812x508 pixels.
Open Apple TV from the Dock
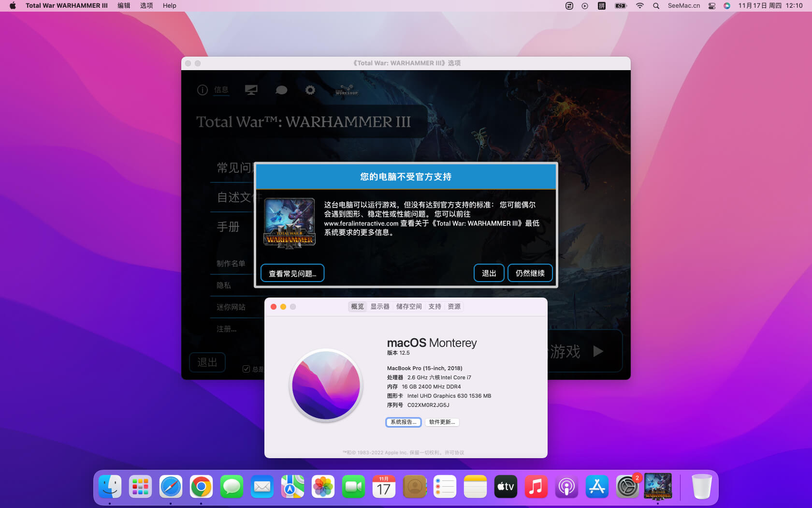pos(506,487)
